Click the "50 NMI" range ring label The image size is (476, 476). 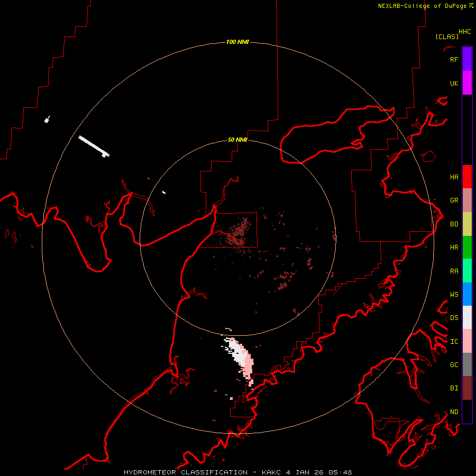pyautogui.click(x=237, y=140)
